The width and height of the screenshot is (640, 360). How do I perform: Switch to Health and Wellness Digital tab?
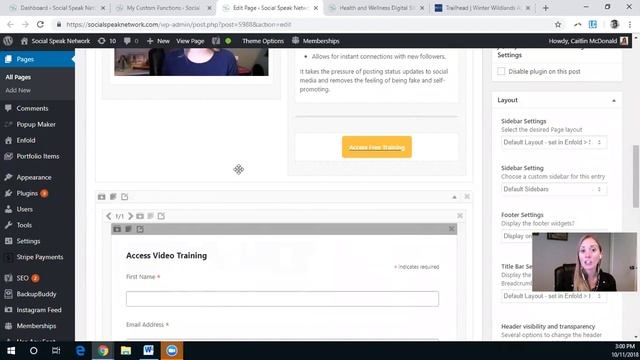coord(376,8)
